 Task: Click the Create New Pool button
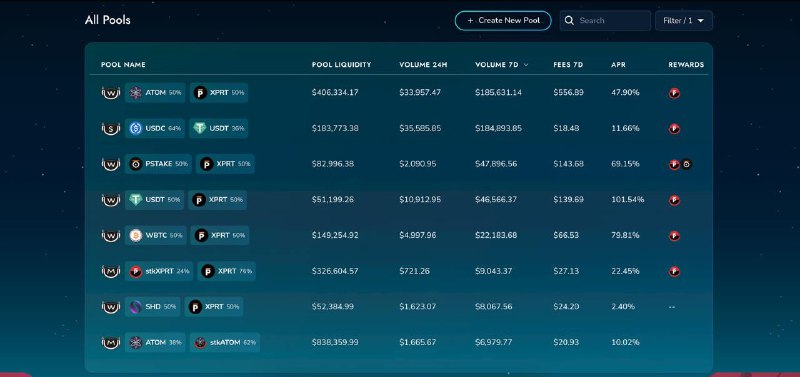[x=503, y=21]
